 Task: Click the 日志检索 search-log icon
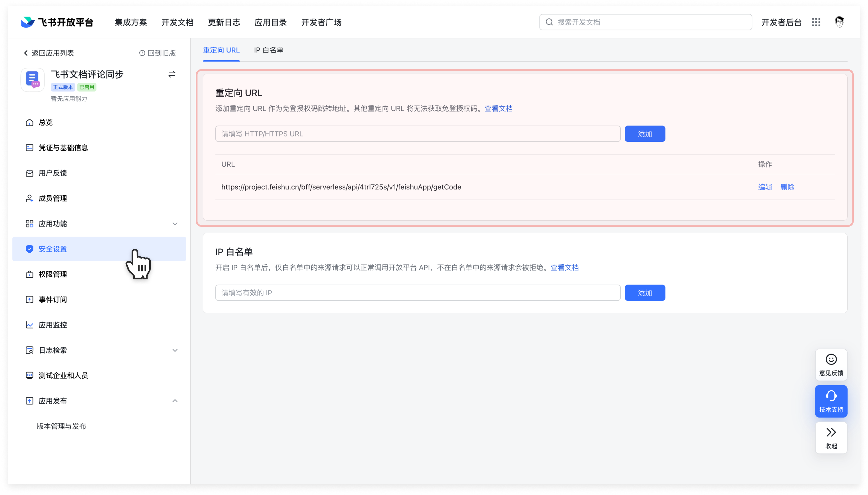click(x=30, y=350)
